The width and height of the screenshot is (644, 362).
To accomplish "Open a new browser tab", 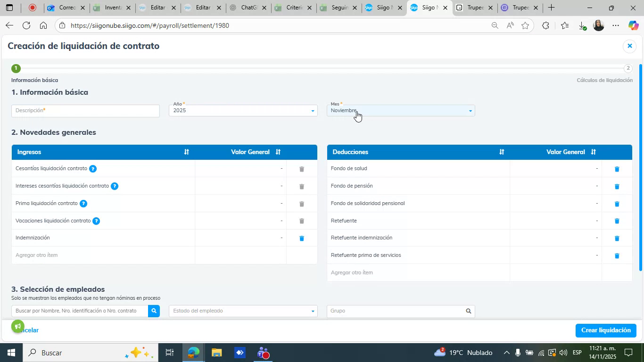I will [x=551, y=8].
